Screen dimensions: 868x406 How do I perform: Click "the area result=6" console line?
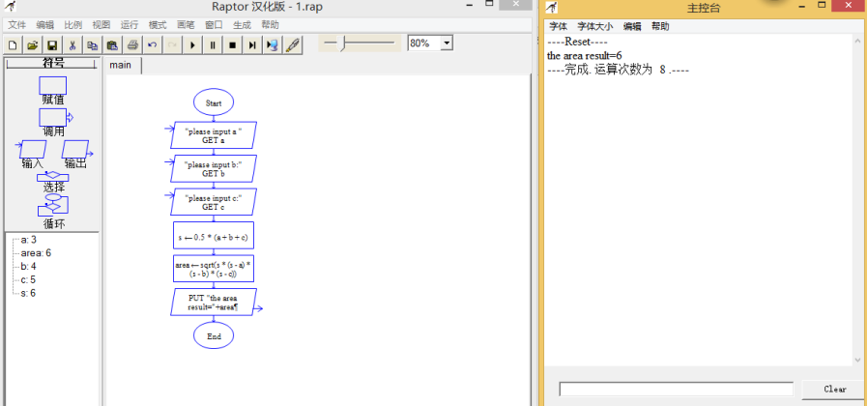(x=585, y=55)
